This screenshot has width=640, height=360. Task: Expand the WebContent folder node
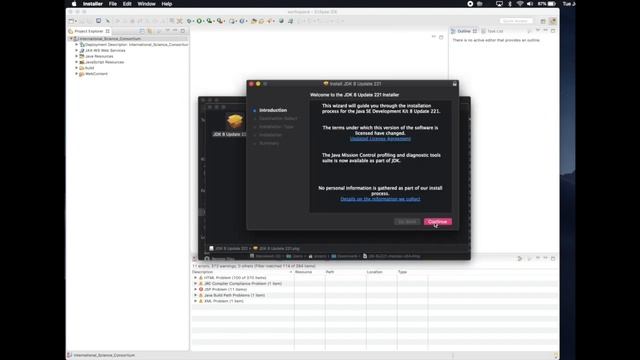76,74
